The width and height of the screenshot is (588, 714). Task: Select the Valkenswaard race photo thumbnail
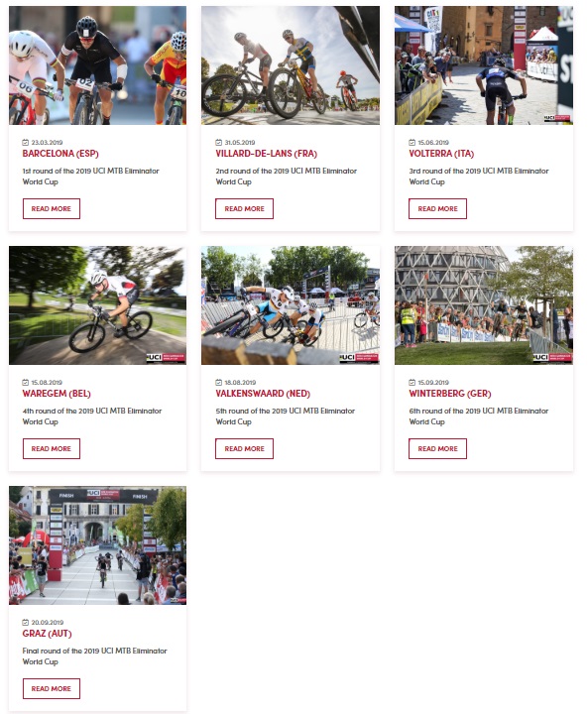tap(291, 305)
